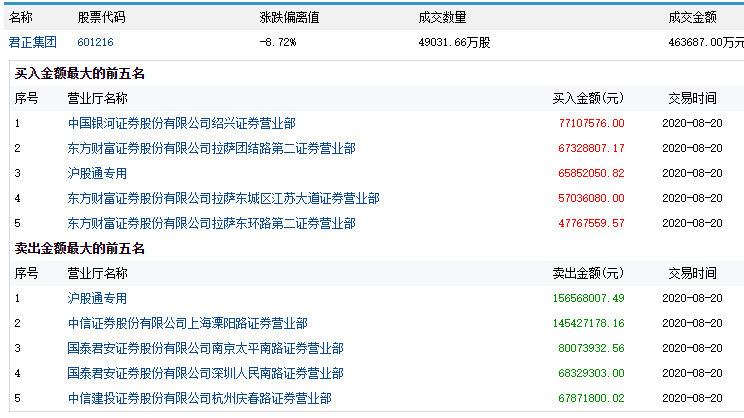This screenshot has width=744, height=418.
Task: Click the 买入金额(元) column header
Action: (x=588, y=98)
